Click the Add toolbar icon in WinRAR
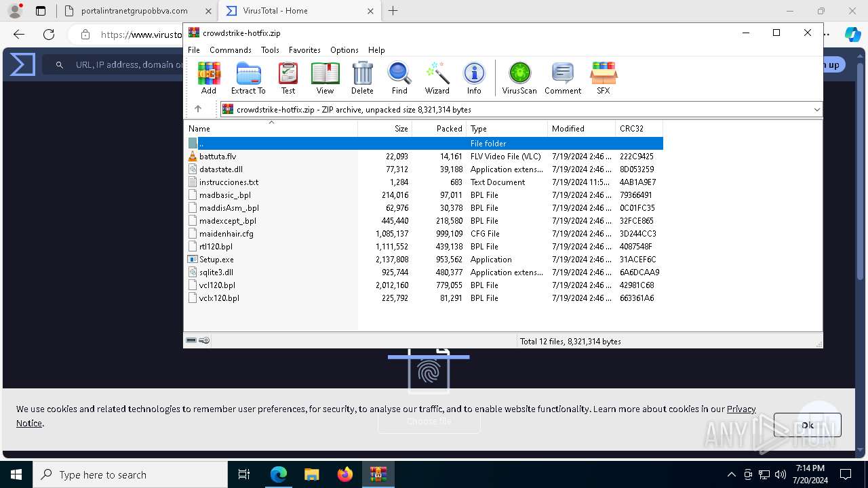Screen dimensions: 868x488 pos(209,78)
